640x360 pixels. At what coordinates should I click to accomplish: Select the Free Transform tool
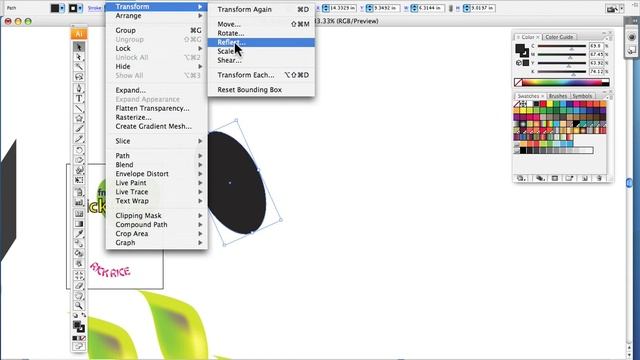coord(79,180)
